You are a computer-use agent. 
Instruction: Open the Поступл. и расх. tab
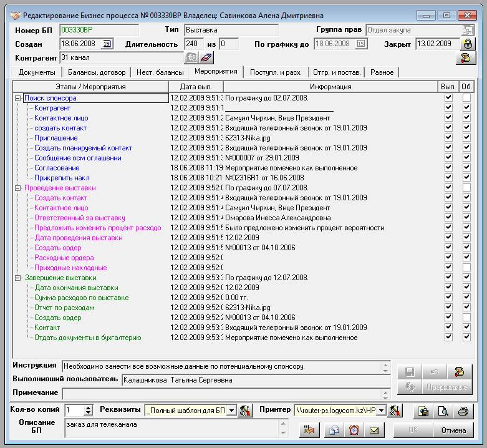[x=276, y=72]
